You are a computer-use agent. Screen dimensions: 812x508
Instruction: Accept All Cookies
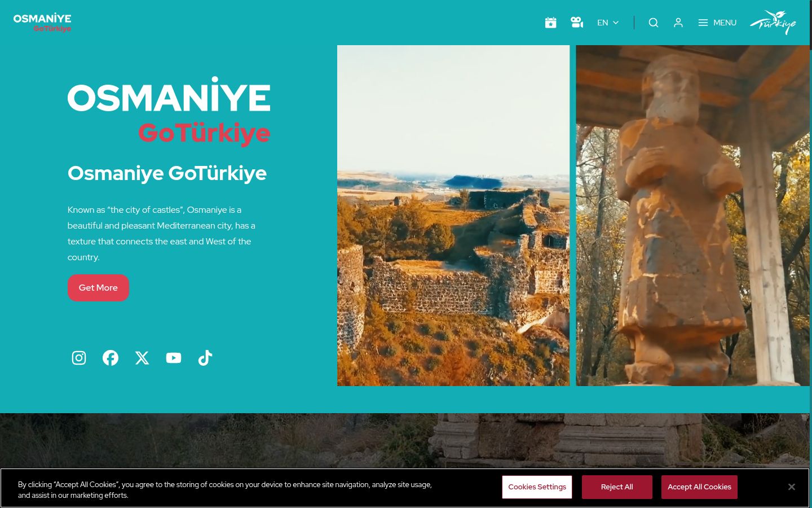pyautogui.click(x=699, y=487)
